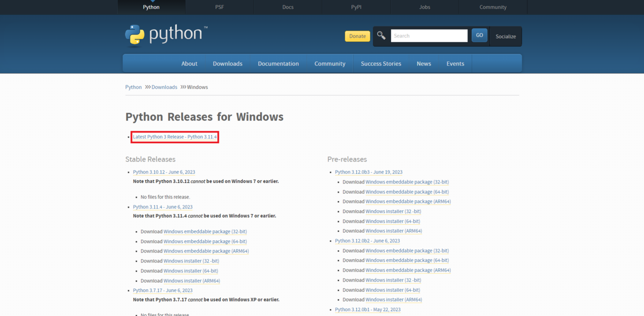This screenshot has height=316, width=644.
Task: Open the Downloads navigation menu
Action: tap(228, 63)
